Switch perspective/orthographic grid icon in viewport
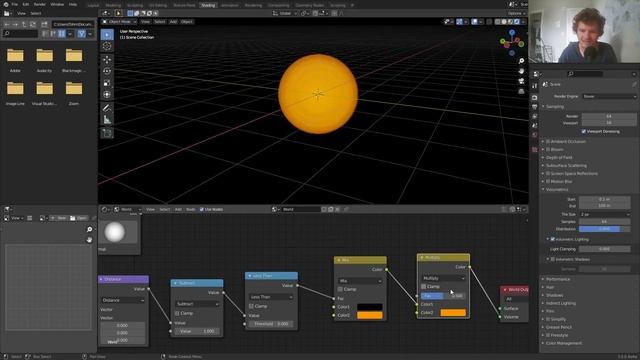640x360 pixels. tap(521, 91)
